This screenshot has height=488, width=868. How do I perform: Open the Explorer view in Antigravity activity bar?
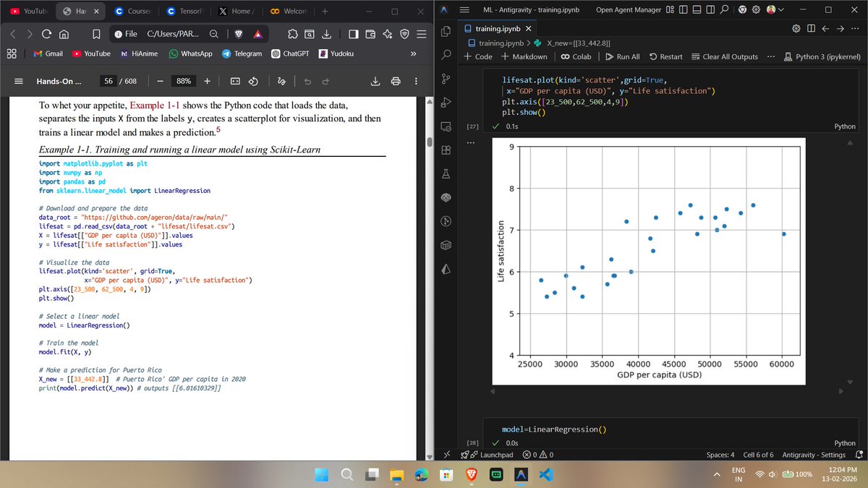[x=446, y=31]
